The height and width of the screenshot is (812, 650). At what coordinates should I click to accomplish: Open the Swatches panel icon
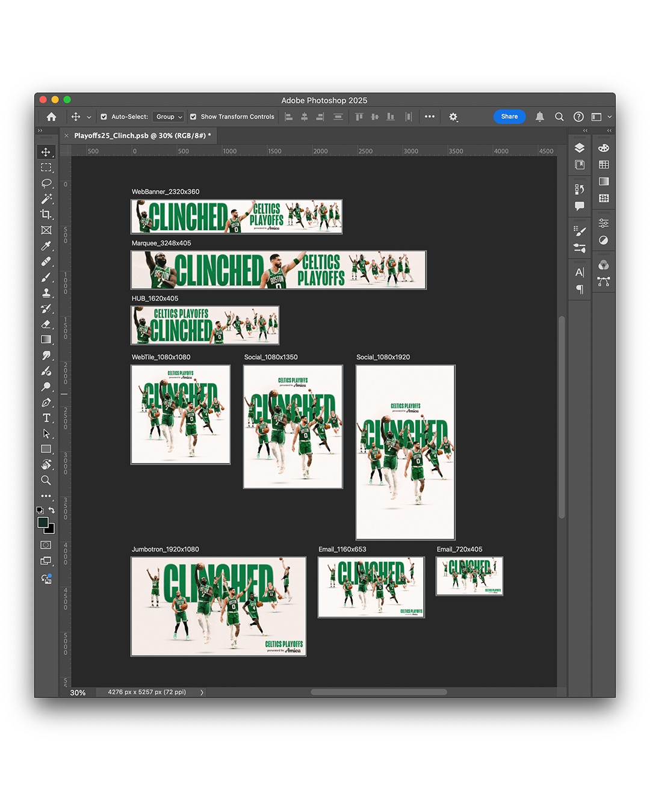(x=604, y=165)
